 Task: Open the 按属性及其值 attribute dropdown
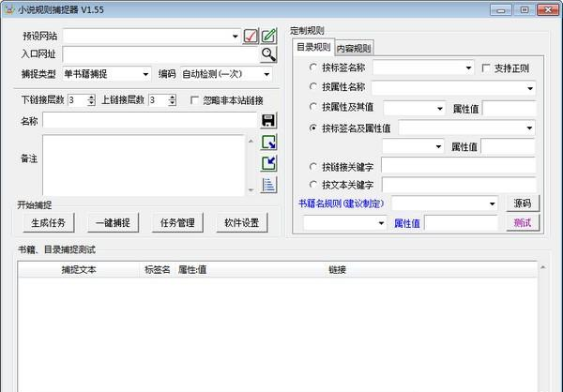tap(440, 108)
